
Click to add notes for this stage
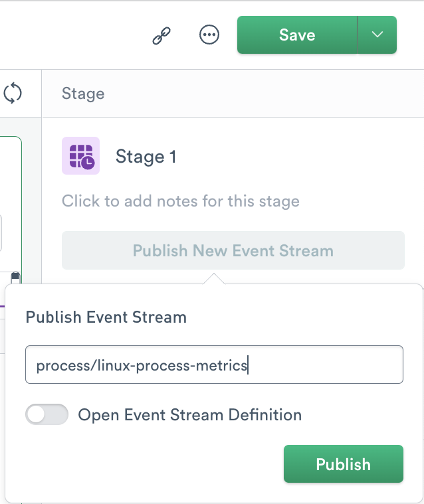(x=181, y=201)
